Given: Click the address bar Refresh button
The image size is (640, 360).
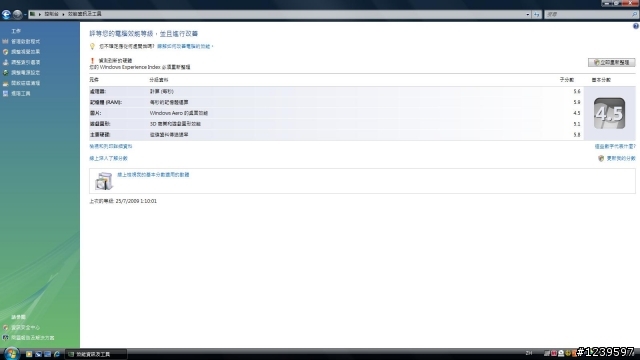Looking at the screenshot, I should point(537,14).
